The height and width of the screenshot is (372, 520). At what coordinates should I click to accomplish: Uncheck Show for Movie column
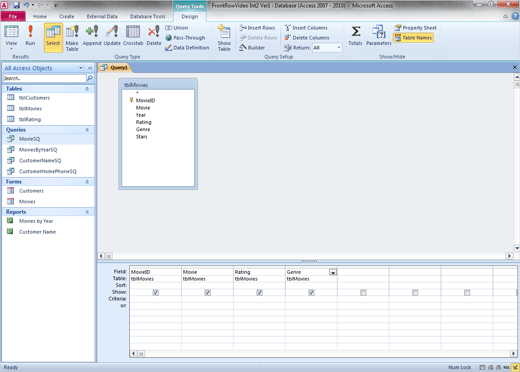tap(207, 292)
